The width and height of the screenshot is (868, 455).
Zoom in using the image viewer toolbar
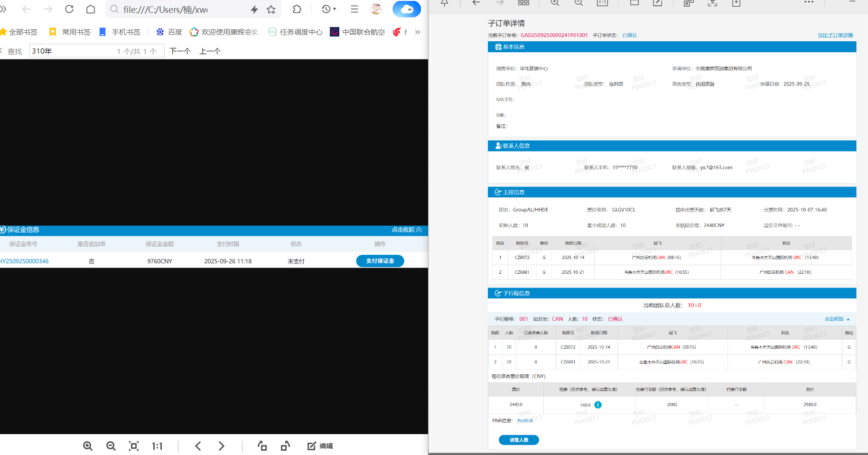[x=88, y=446]
